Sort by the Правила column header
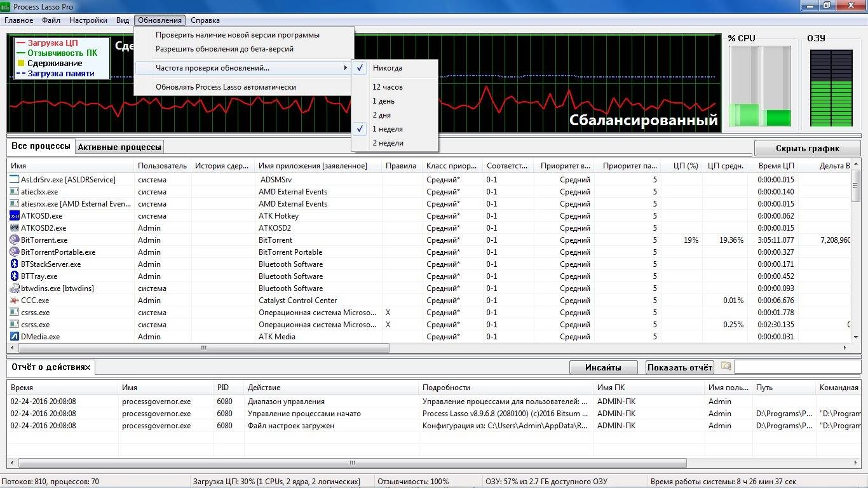868x488 pixels. click(402, 166)
